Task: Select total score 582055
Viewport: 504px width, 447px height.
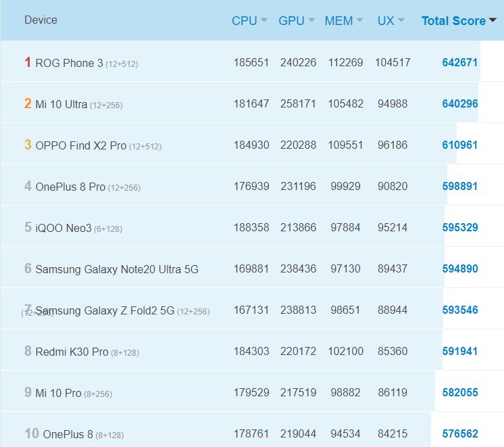Action: coord(460,392)
